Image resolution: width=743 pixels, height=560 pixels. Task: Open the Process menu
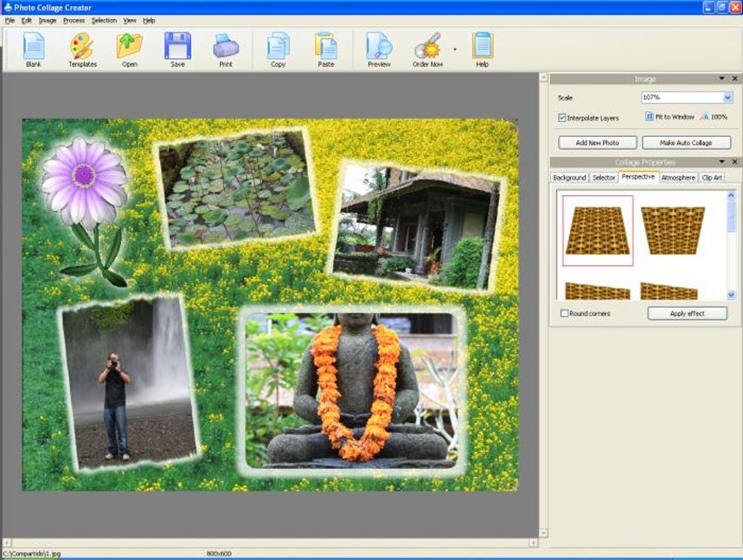[74, 20]
